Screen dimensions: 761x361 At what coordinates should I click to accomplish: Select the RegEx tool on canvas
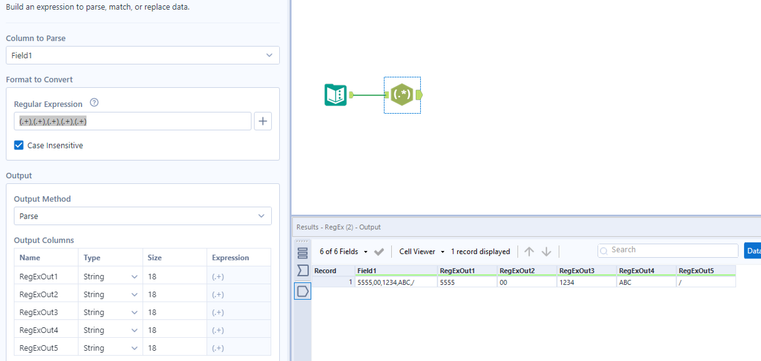[402, 95]
